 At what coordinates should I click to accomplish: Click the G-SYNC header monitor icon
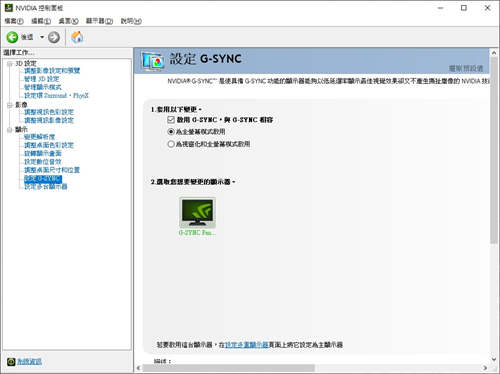(153, 61)
